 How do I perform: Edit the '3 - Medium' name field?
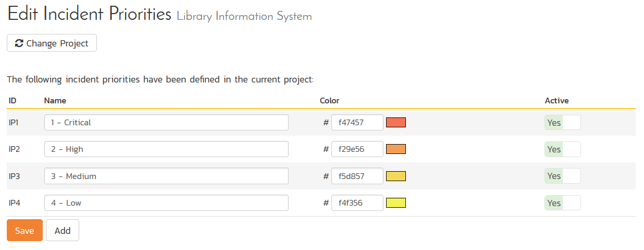[x=166, y=176]
